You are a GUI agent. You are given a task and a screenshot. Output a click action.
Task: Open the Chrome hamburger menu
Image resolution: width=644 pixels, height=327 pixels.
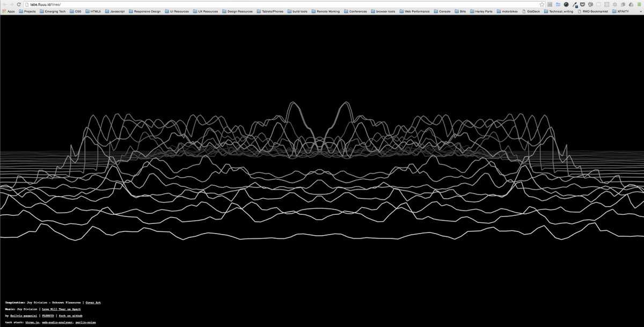[639, 4]
